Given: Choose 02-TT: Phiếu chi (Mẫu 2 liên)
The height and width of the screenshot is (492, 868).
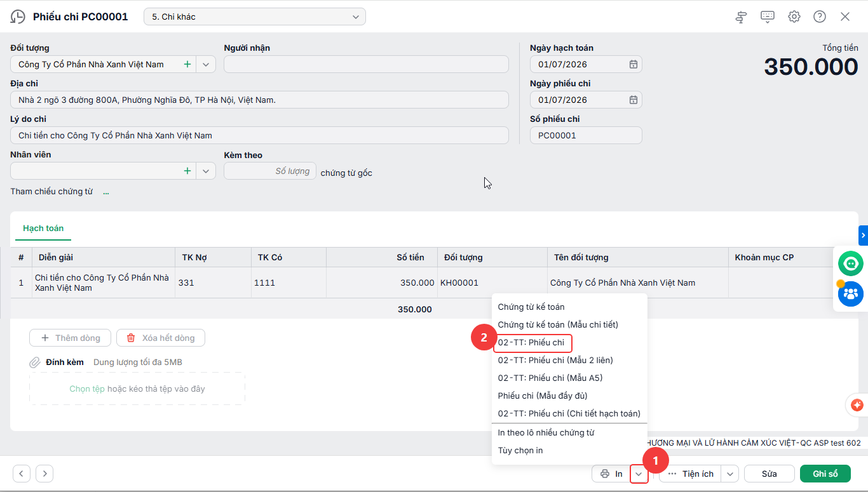Looking at the screenshot, I should pyautogui.click(x=555, y=360).
